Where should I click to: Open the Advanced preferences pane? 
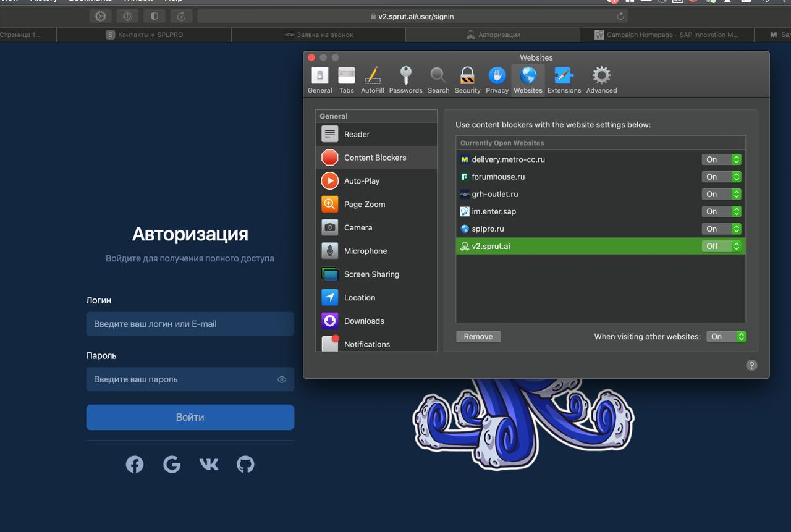tap(601, 80)
